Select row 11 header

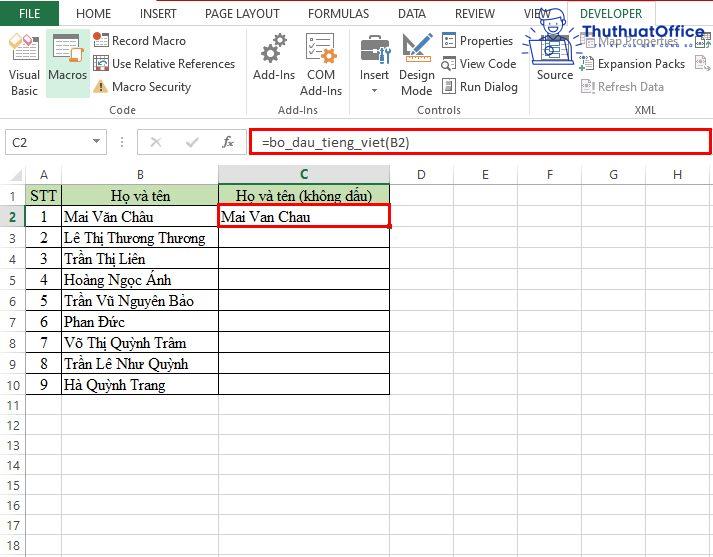click(x=12, y=405)
